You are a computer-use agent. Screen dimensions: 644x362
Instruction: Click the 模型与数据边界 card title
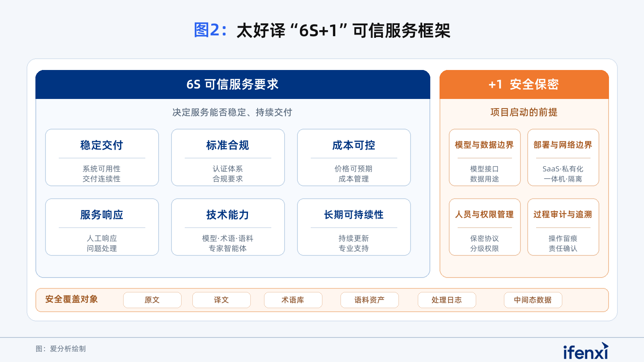coord(485,145)
